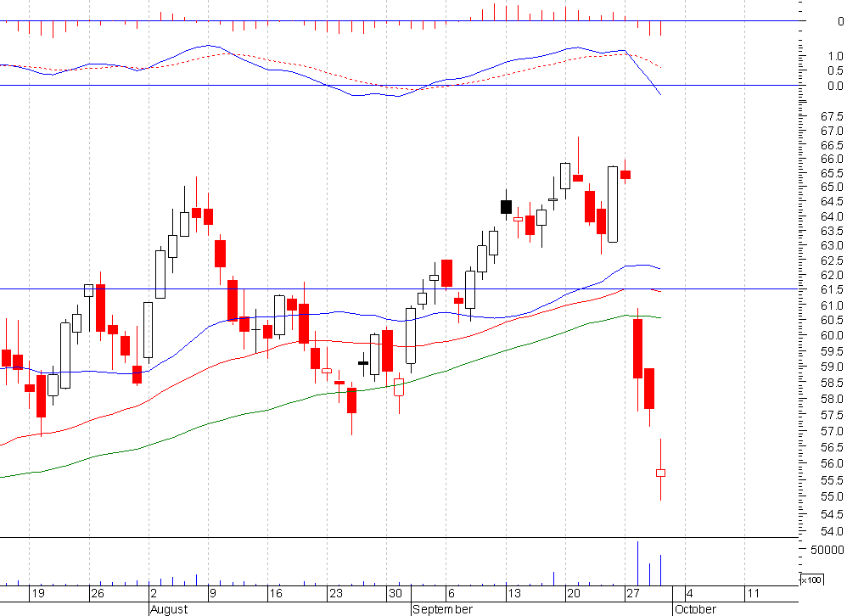Click the date label 30 on the time axis
The height and width of the screenshot is (616, 847).
pyautogui.click(x=395, y=593)
